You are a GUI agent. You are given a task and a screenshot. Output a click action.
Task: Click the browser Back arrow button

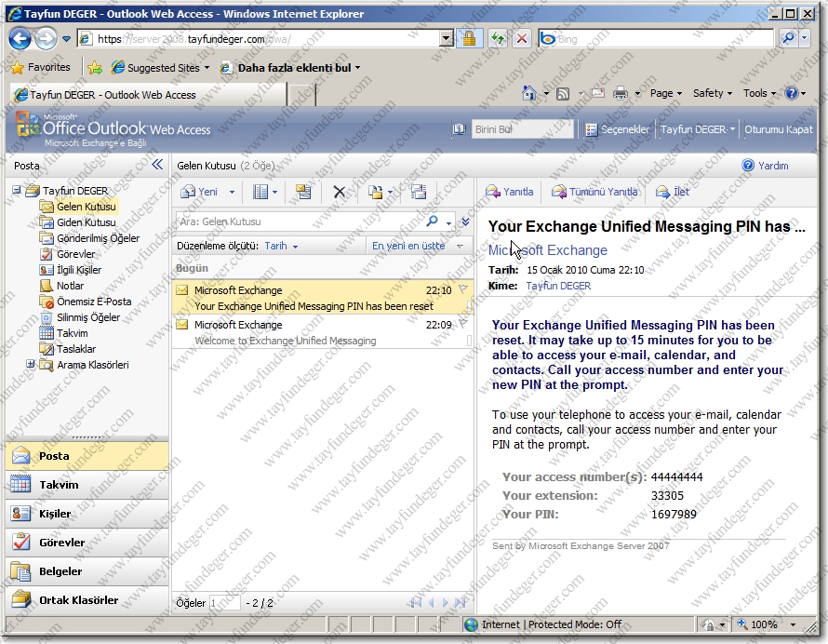click(20, 38)
